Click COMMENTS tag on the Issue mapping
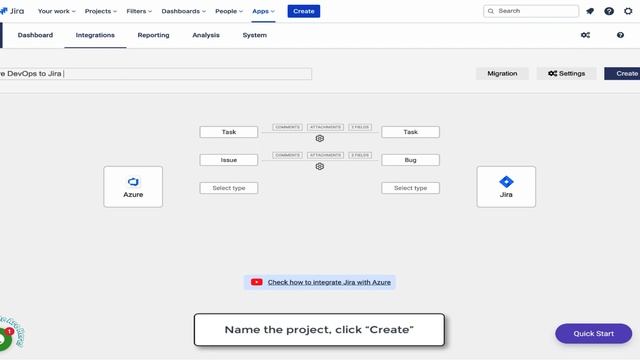The width and height of the screenshot is (640, 360). [287, 155]
